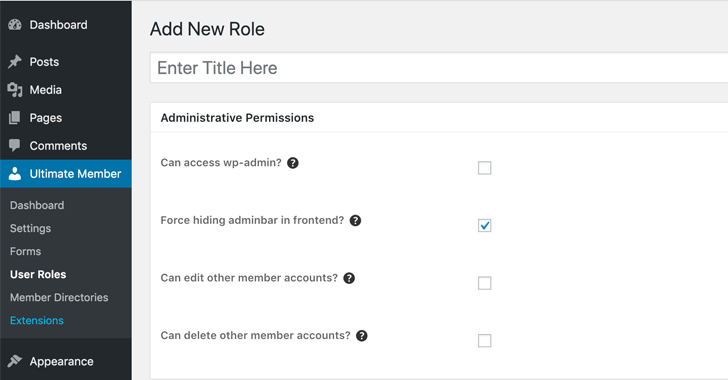The image size is (728, 380).
Task: Tick Can edit other member accounts
Action: [x=484, y=283]
